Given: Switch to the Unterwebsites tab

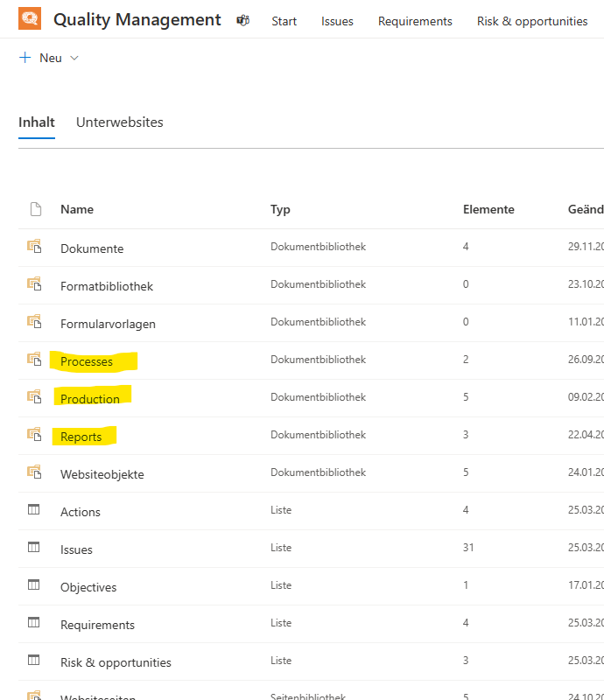Looking at the screenshot, I should (x=119, y=122).
